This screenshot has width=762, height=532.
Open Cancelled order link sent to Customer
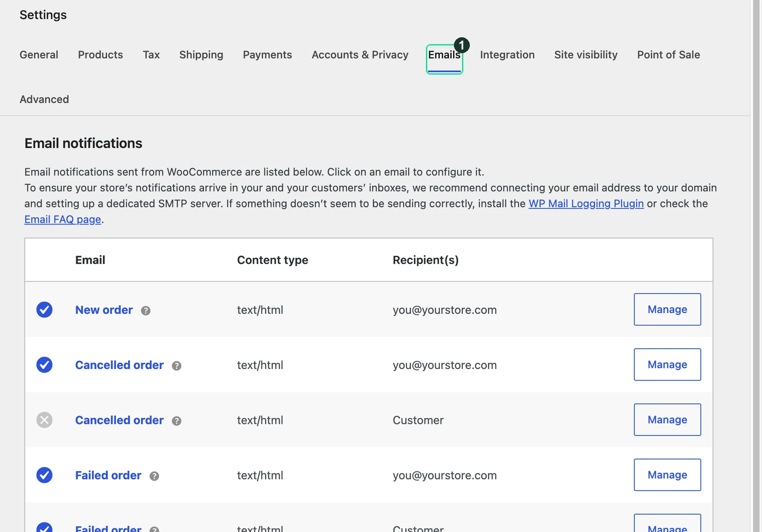[x=120, y=421]
